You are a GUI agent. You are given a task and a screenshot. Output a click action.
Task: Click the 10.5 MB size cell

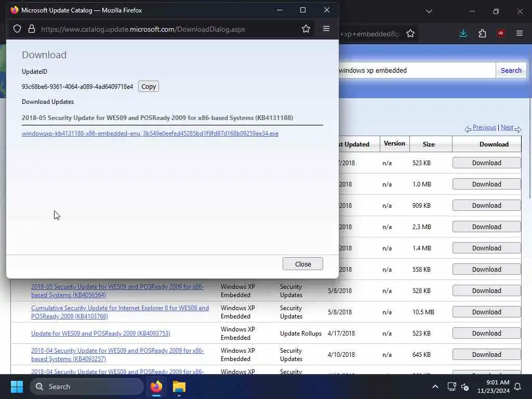coord(423,312)
